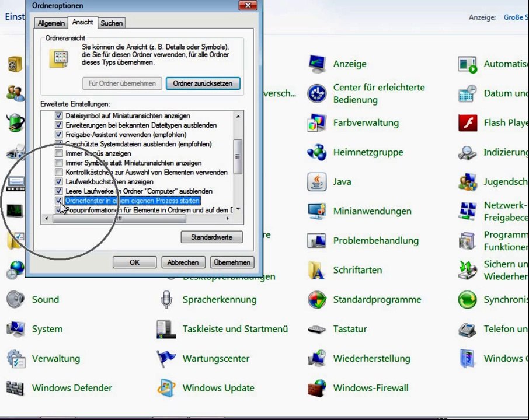Open the Tastatur keyboard icon

[317, 329]
